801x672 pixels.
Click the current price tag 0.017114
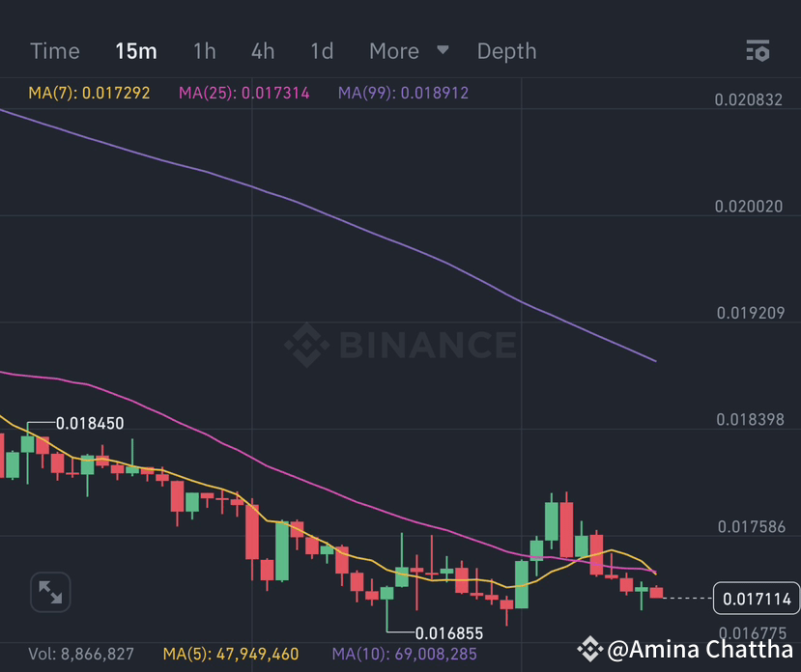click(756, 599)
